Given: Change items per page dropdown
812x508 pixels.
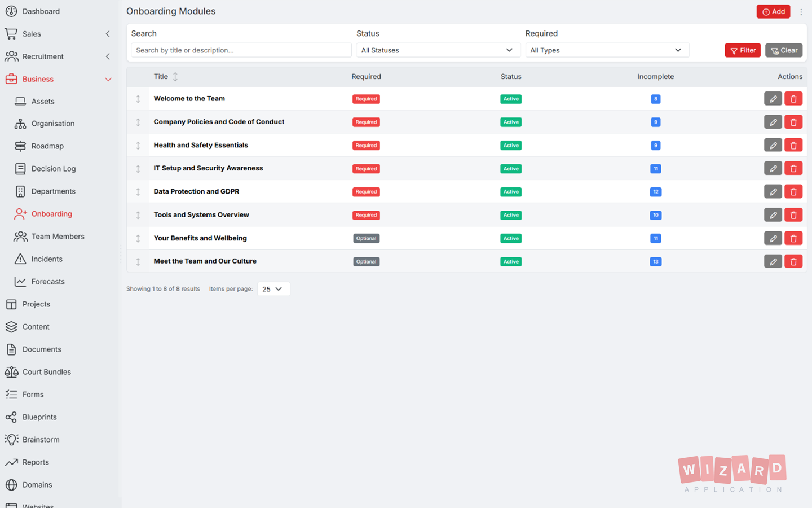Looking at the screenshot, I should coord(273,289).
